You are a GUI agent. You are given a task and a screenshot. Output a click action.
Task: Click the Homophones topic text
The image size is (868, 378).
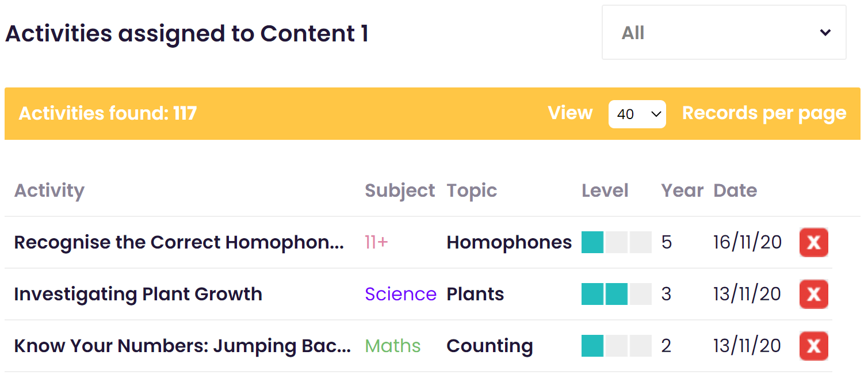click(x=509, y=242)
